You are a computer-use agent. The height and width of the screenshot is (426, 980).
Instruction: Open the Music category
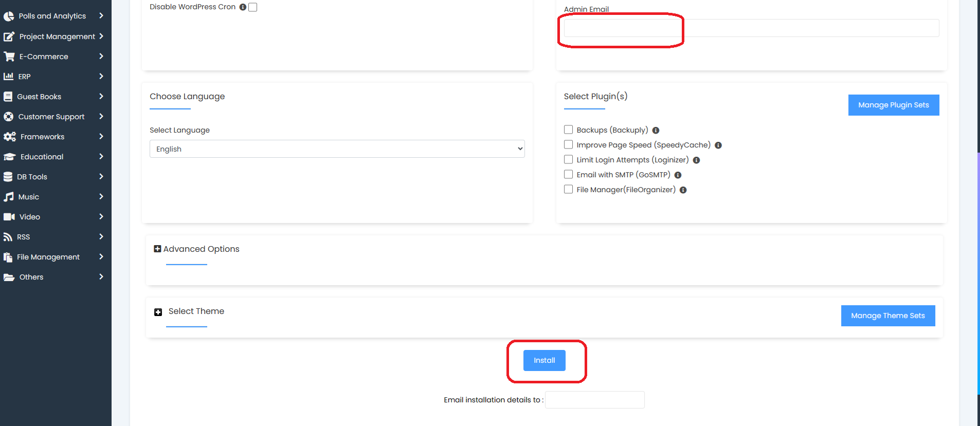[55, 197]
